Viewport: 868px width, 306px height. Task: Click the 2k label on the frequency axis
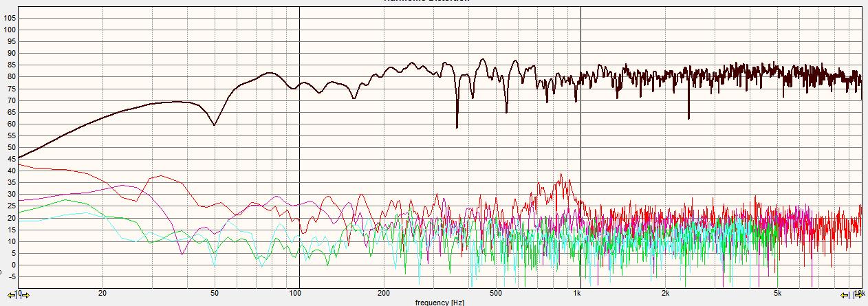coord(665,294)
